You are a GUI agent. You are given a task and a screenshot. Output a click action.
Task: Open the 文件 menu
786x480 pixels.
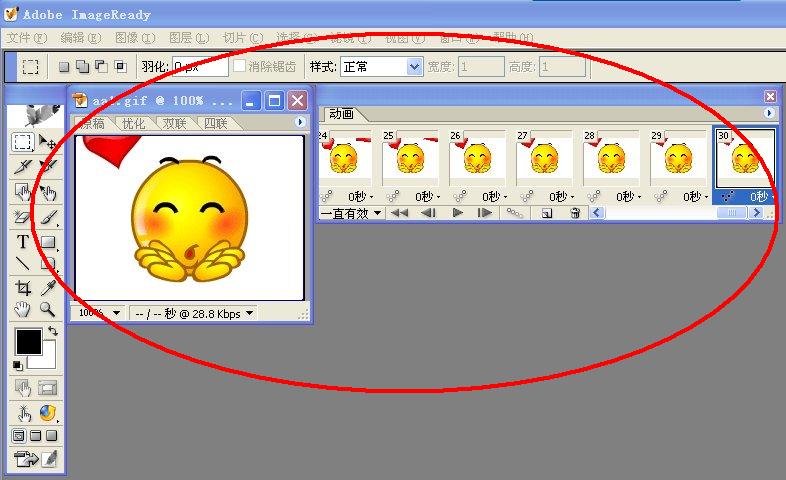pos(27,38)
